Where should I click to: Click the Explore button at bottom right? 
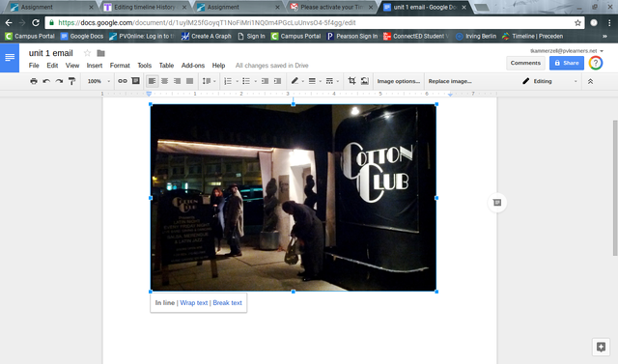click(x=601, y=347)
